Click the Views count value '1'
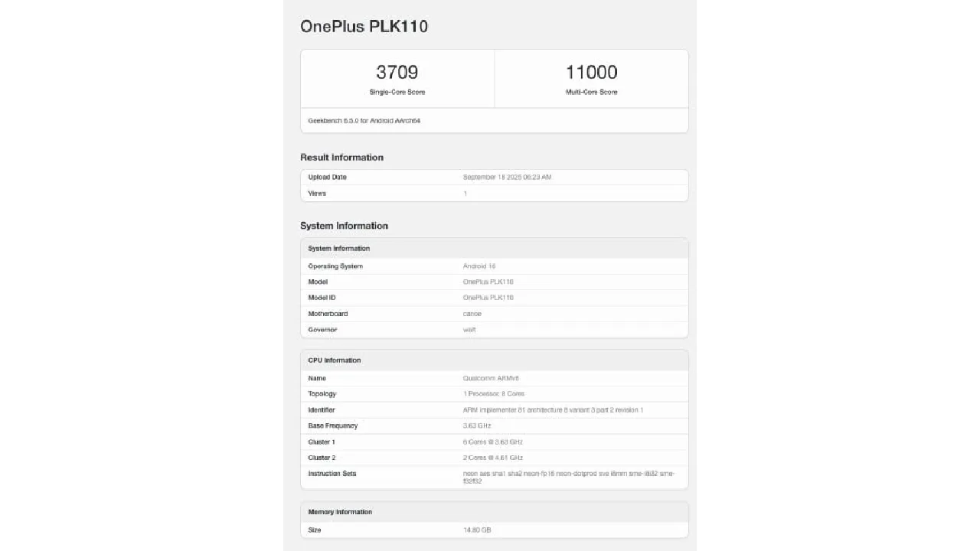The width and height of the screenshot is (980, 551). point(465,194)
